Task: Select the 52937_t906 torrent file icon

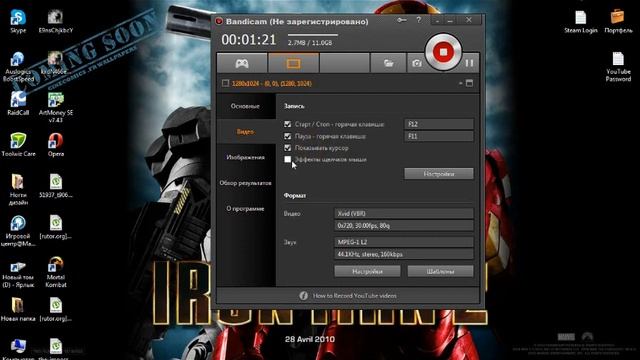Action: [x=56, y=186]
